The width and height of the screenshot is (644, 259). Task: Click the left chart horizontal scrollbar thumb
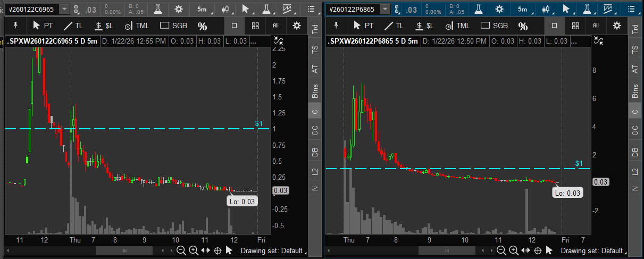pos(124,250)
